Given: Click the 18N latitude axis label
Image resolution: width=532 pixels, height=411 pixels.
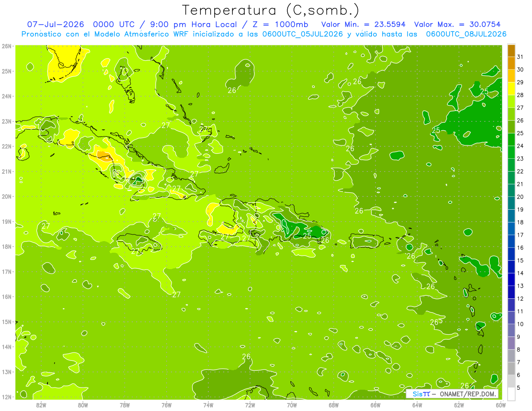Looking at the screenshot, I should coord(6,246).
